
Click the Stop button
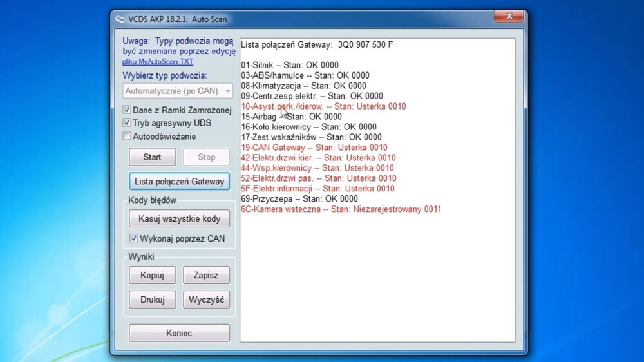click(x=206, y=157)
